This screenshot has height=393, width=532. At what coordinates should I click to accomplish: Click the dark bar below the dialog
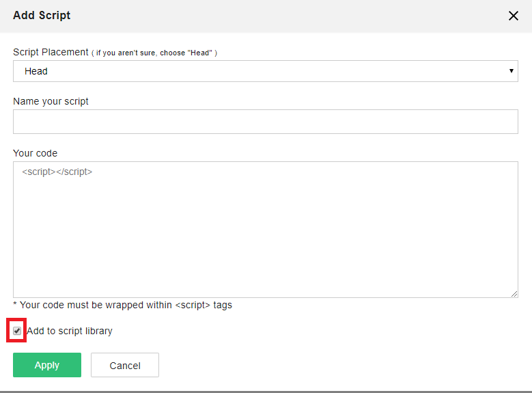point(265,392)
